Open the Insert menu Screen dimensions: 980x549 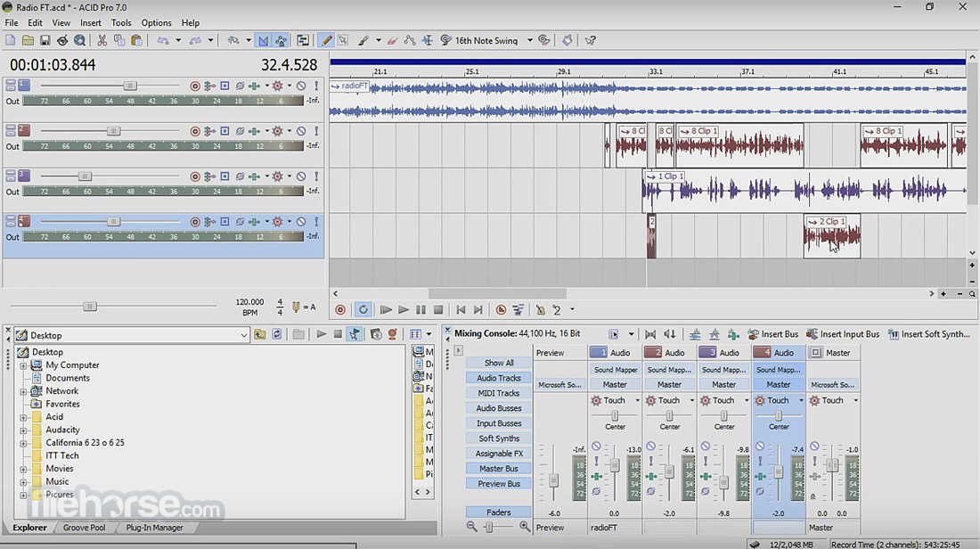pos(91,23)
